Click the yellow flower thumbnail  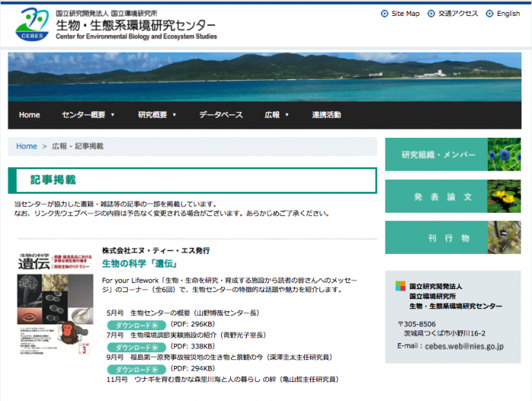[504, 196]
